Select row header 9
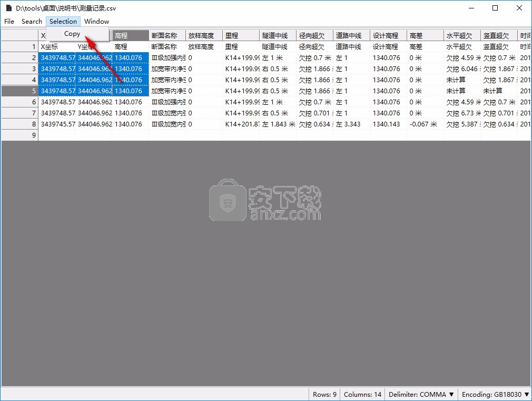This screenshot has width=532, height=401. (19, 135)
